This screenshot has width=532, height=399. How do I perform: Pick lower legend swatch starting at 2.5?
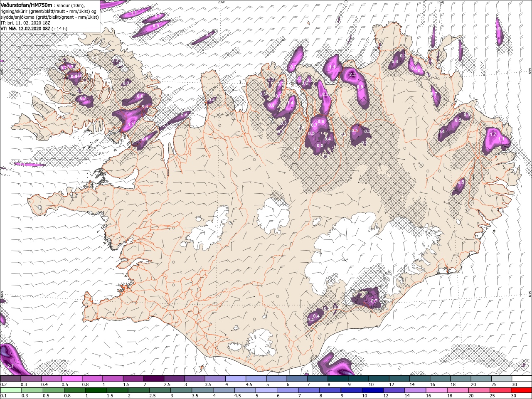[160, 390]
